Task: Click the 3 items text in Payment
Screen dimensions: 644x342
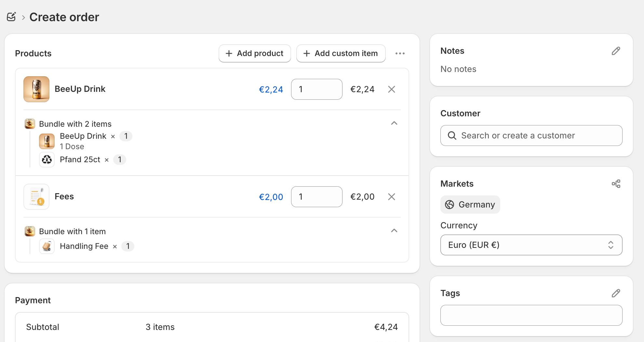Action: (x=160, y=327)
